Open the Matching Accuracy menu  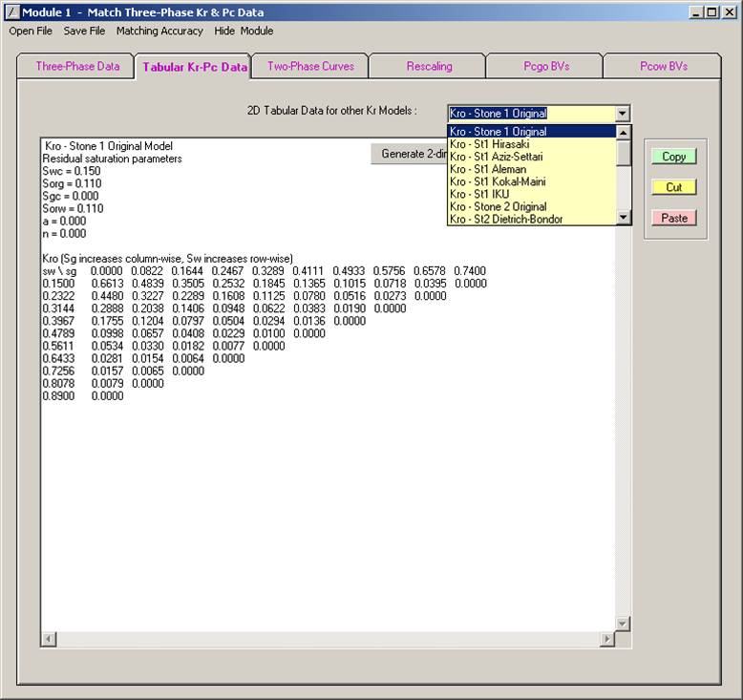[159, 31]
